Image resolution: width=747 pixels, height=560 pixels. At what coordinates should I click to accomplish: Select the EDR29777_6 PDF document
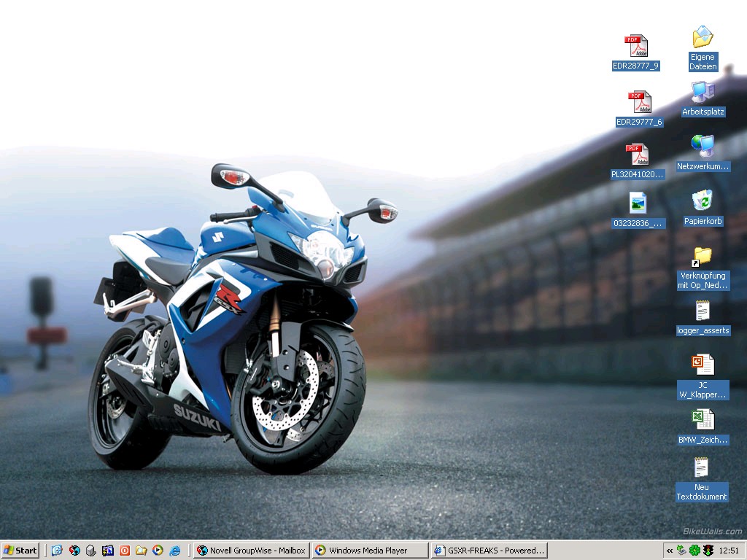pyautogui.click(x=639, y=103)
